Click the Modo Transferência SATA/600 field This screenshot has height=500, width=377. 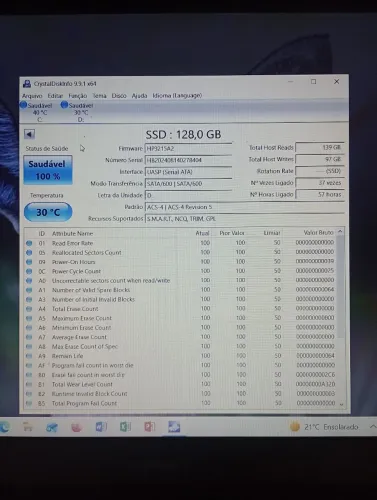pos(188,184)
